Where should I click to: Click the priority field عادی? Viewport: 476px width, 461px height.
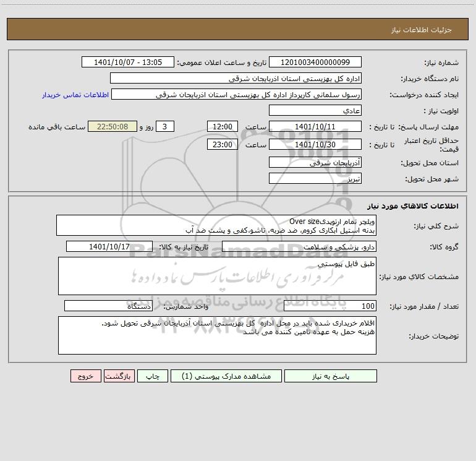tap(315, 110)
